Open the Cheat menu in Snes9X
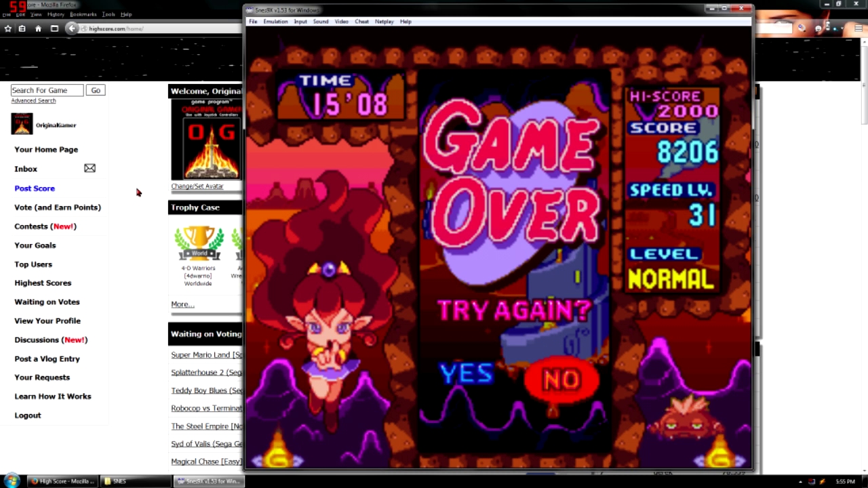 coord(361,22)
